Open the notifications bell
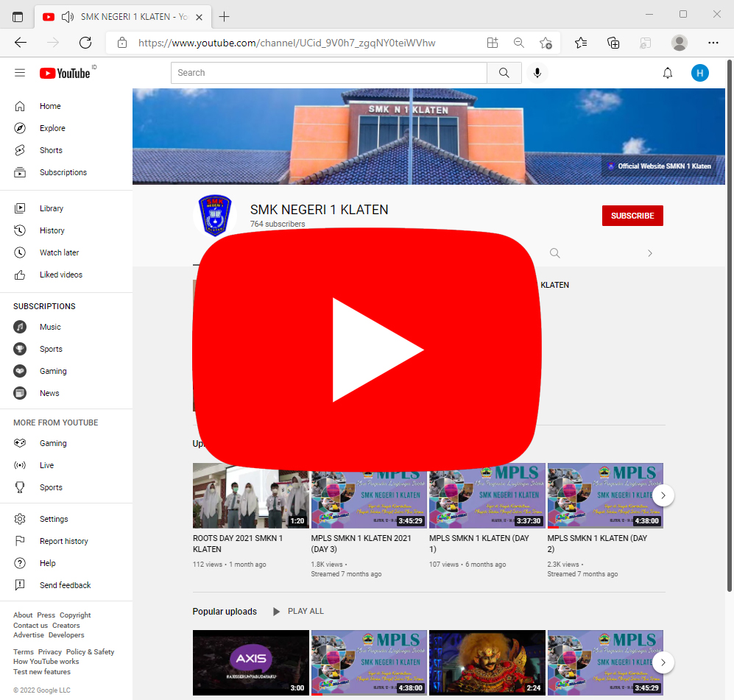Screen dimensions: 734x700 [668, 73]
